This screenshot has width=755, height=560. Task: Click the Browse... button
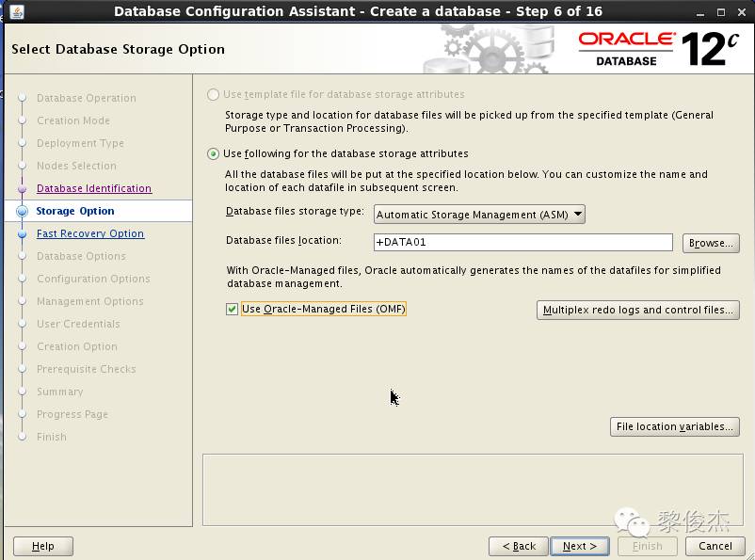(711, 243)
